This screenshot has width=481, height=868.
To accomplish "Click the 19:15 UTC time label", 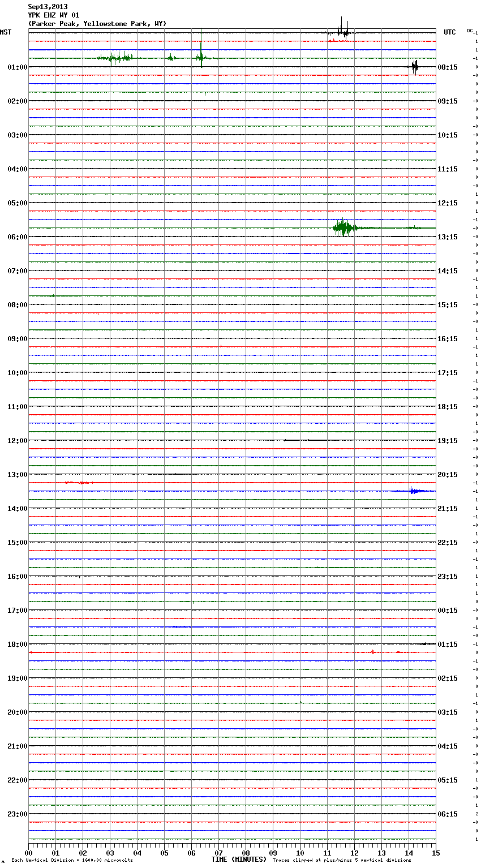I will (x=448, y=441).
